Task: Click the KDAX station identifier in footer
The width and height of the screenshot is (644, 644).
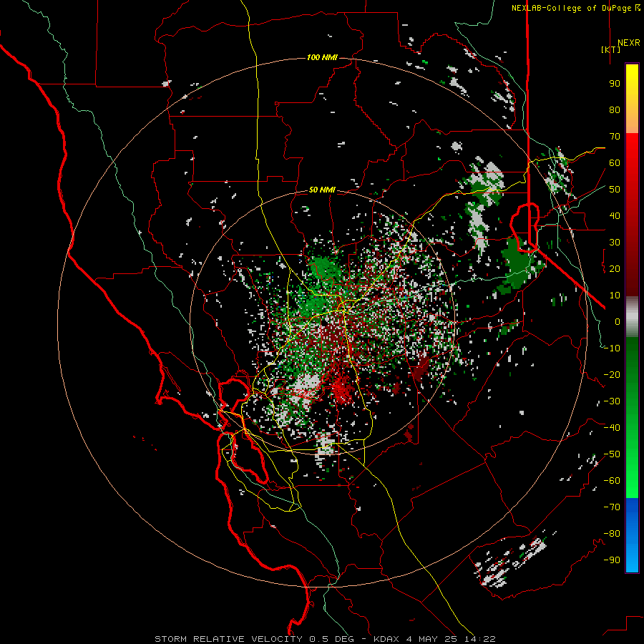Action: (388, 639)
